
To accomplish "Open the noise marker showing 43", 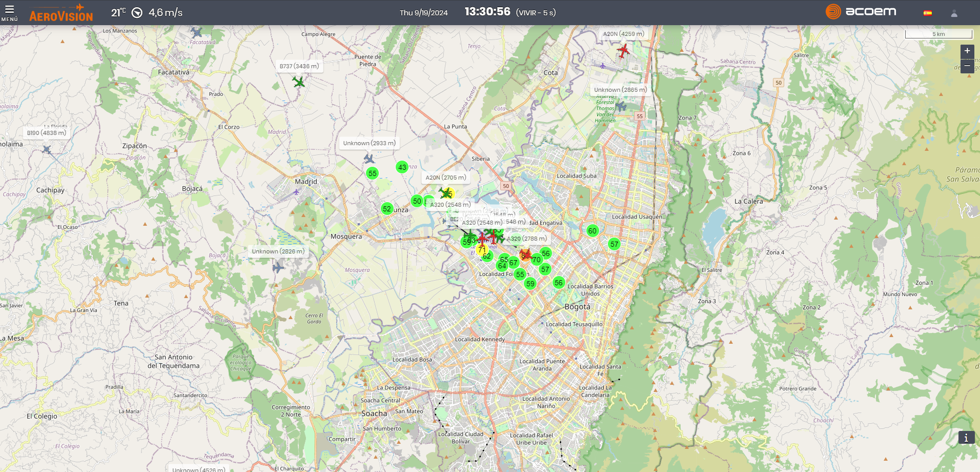I will click(402, 167).
